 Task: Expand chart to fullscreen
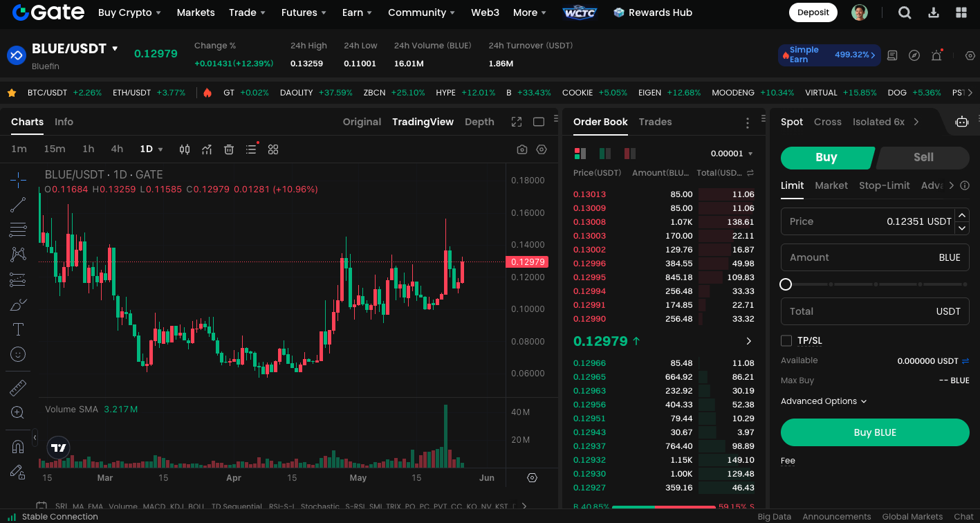(x=517, y=122)
